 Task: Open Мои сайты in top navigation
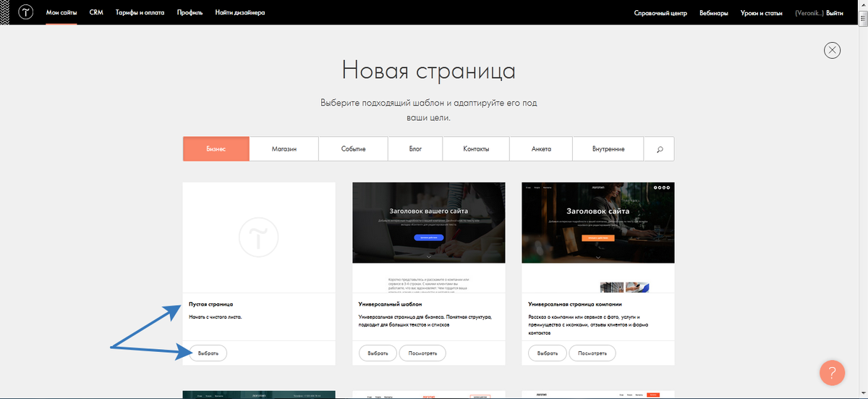tap(61, 13)
